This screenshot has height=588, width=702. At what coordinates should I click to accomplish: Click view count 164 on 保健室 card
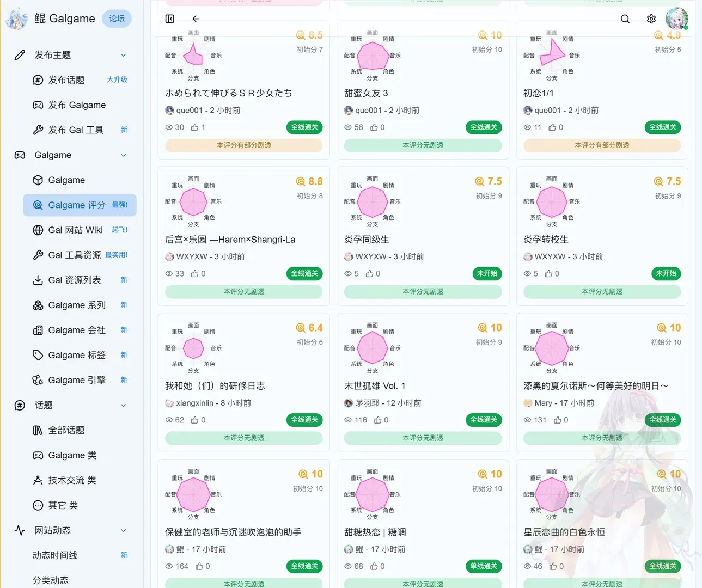[x=177, y=567]
